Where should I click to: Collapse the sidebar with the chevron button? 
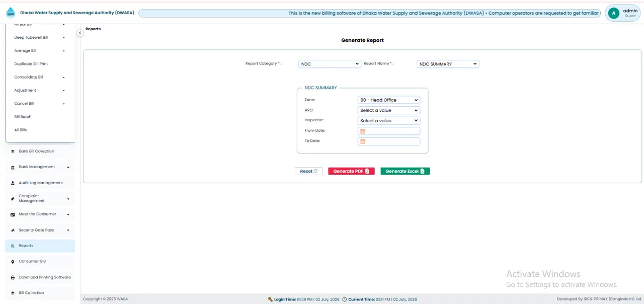tap(79, 33)
